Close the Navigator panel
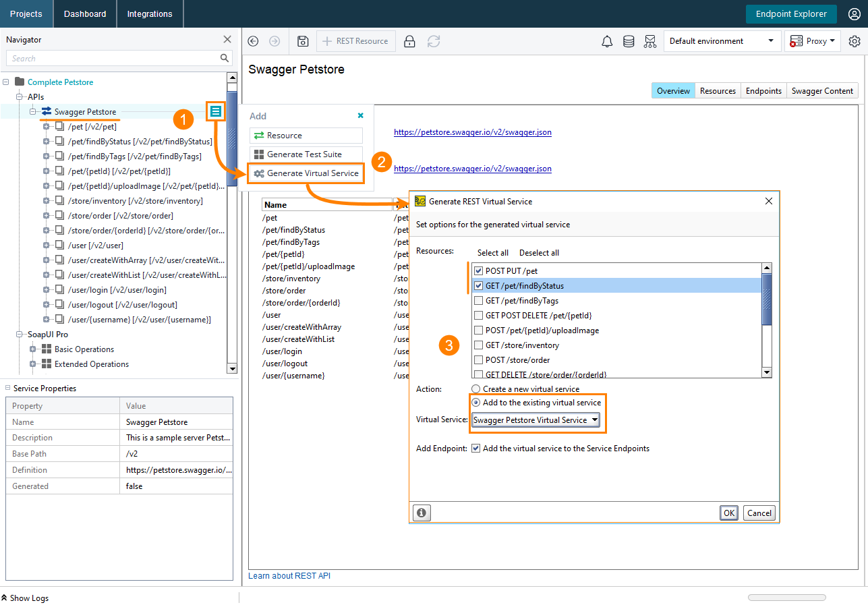Viewport: 868px width, 605px height. [227, 40]
